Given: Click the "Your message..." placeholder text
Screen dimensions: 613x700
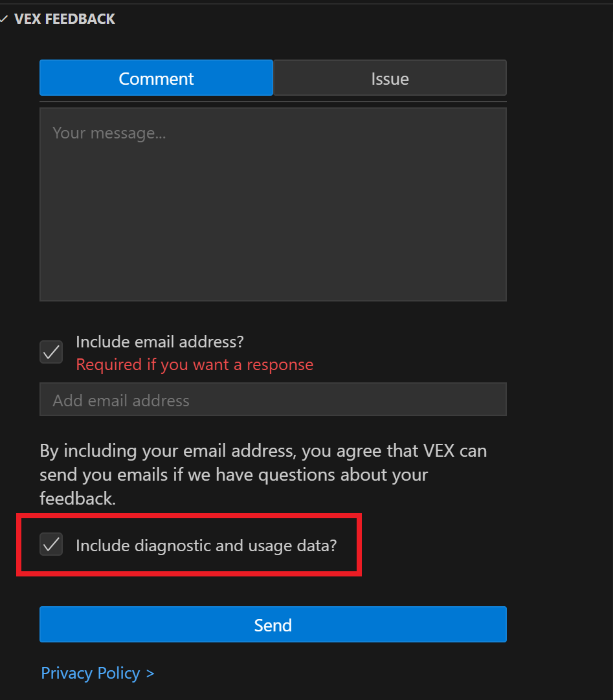Looking at the screenshot, I should point(109,133).
